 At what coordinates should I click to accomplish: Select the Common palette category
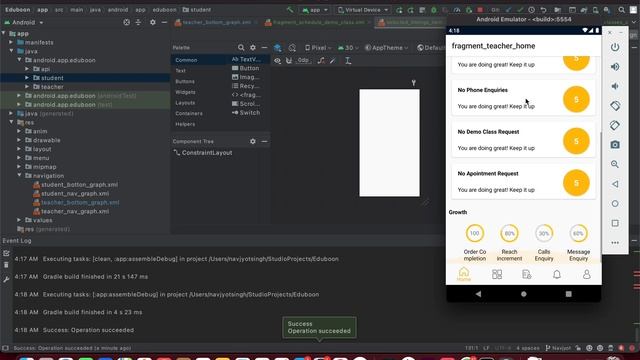point(186,60)
